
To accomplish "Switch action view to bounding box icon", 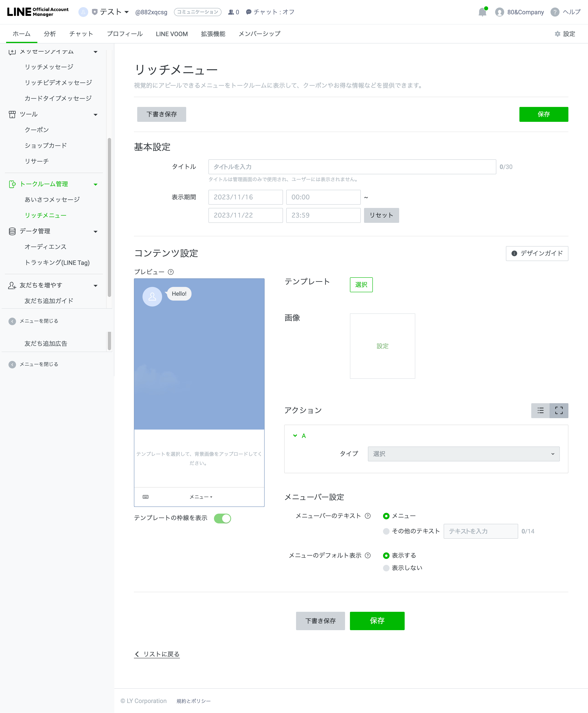I will 559,410.
